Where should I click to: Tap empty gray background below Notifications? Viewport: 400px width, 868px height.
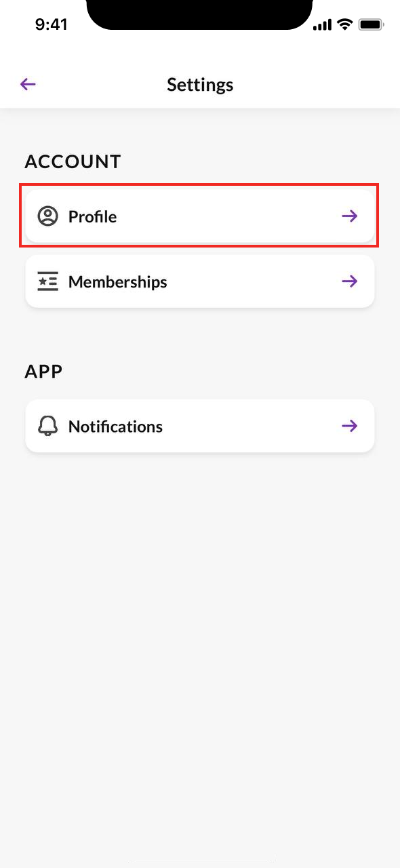click(x=200, y=644)
